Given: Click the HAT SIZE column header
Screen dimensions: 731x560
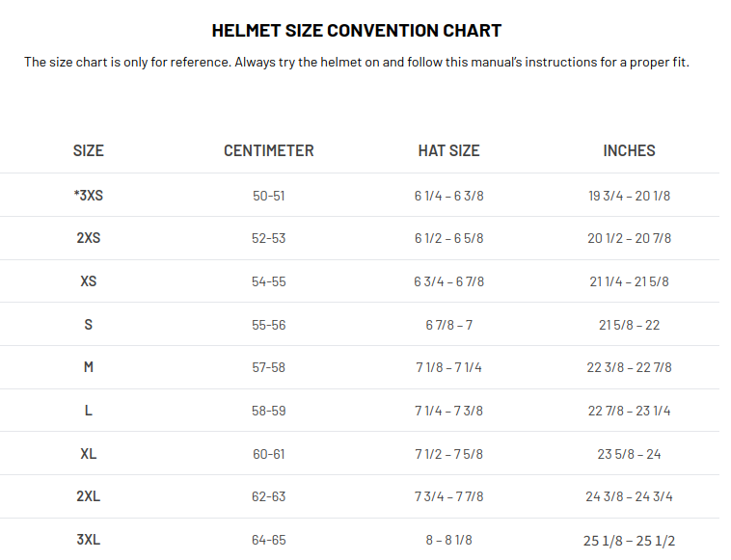Looking at the screenshot, I should click(x=448, y=150).
